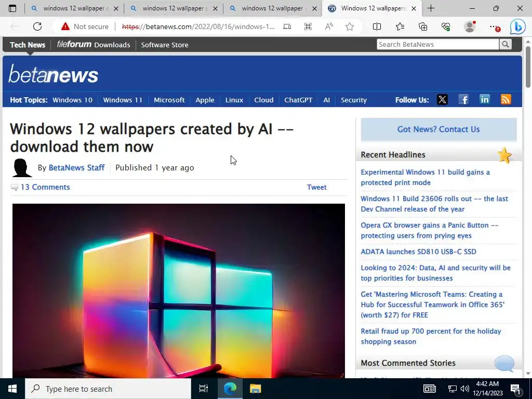
Task: Open Looking to 2024 headline
Action: 436,273
